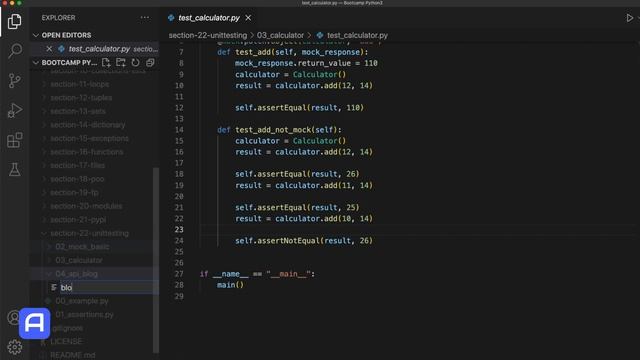Click 'def test_add_not_mock(self):' on line 14
This screenshot has height=360, width=640.
pyautogui.click(x=279, y=130)
